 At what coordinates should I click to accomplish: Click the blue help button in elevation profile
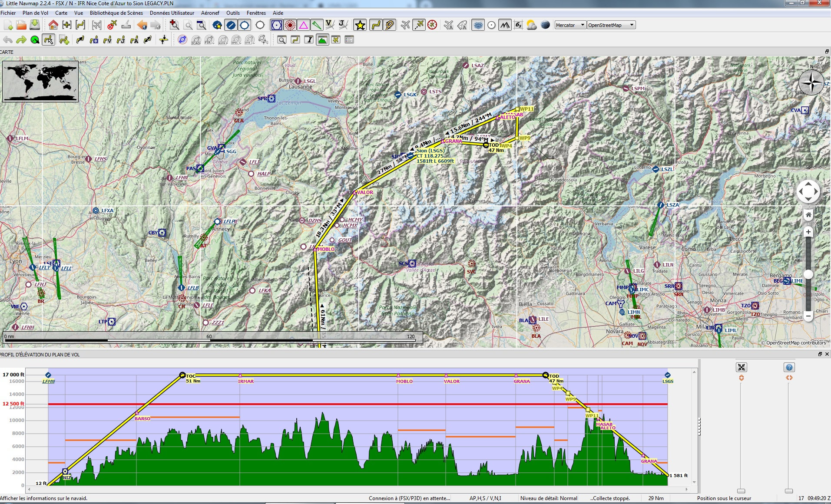(x=789, y=367)
